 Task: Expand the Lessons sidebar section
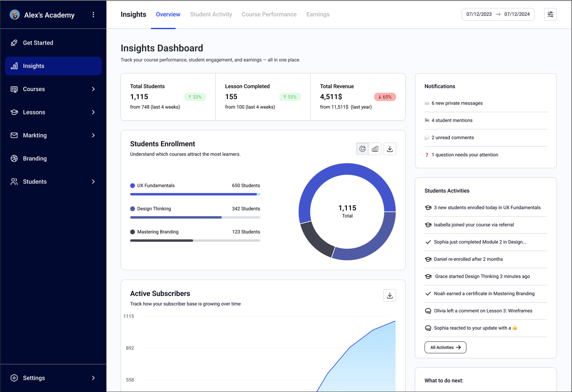point(93,112)
